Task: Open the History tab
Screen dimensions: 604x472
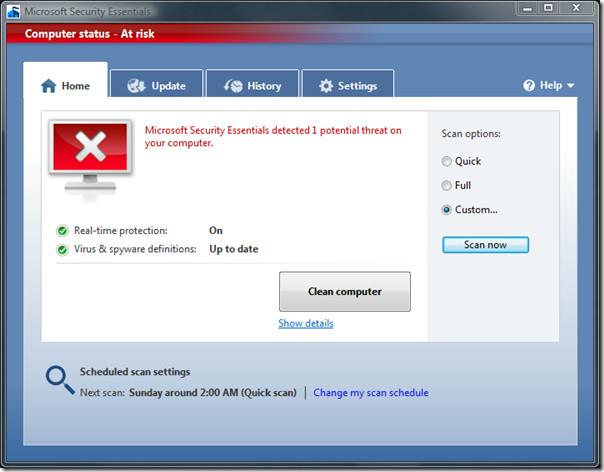Action: click(x=253, y=86)
